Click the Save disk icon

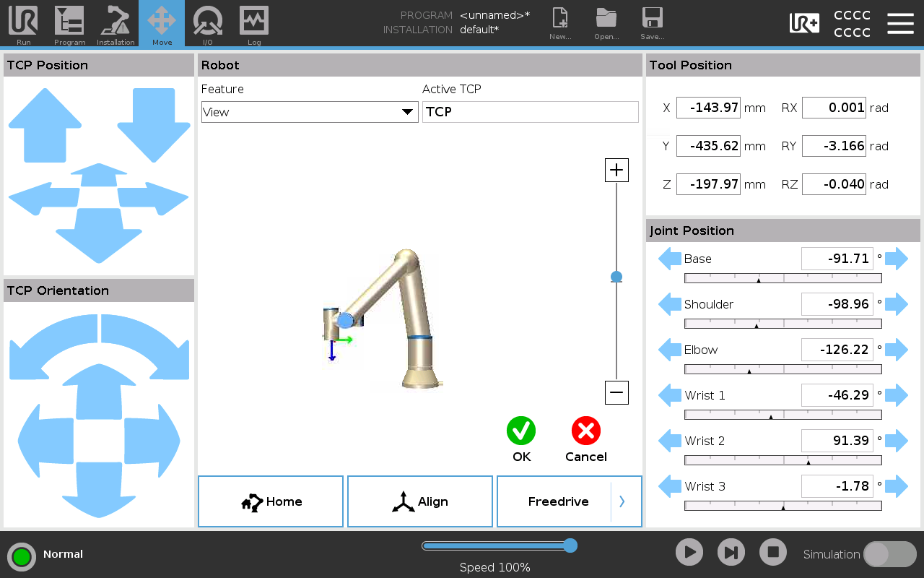pyautogui.click(x=653, y=23)
